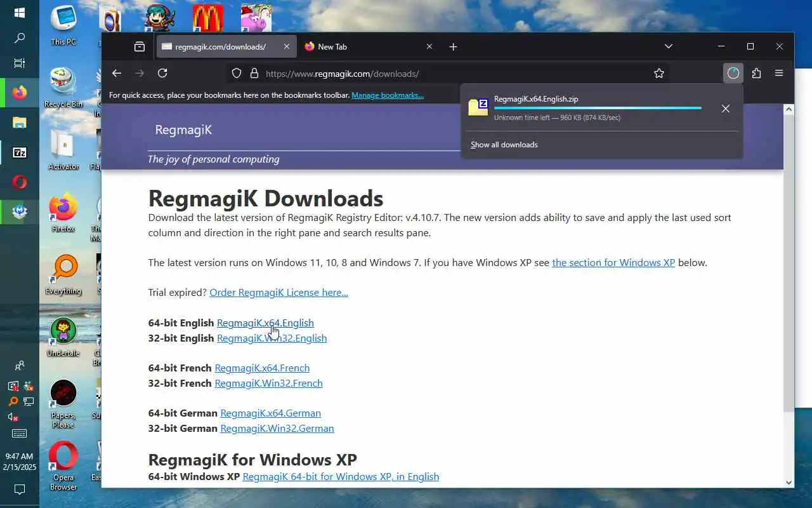Select the Everything desktop shortcut
The image size is (812, 508).
pyautogui.click(x=63, y=275)
